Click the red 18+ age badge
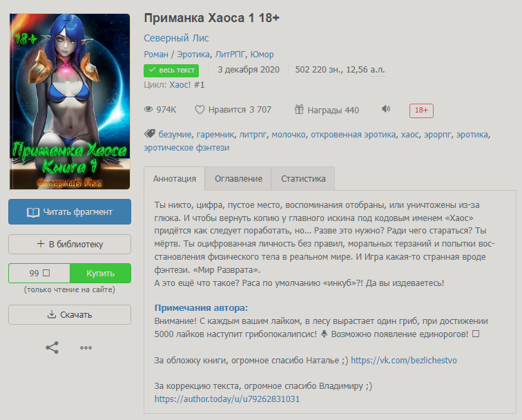This screenshot has width=522, height=420. [x=421, y=111]
